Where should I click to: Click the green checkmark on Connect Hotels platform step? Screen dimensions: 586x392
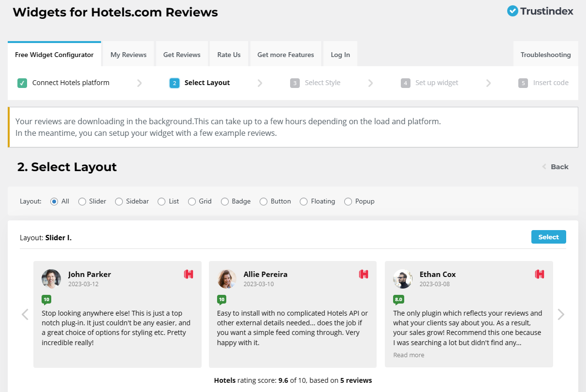(22, 83)
